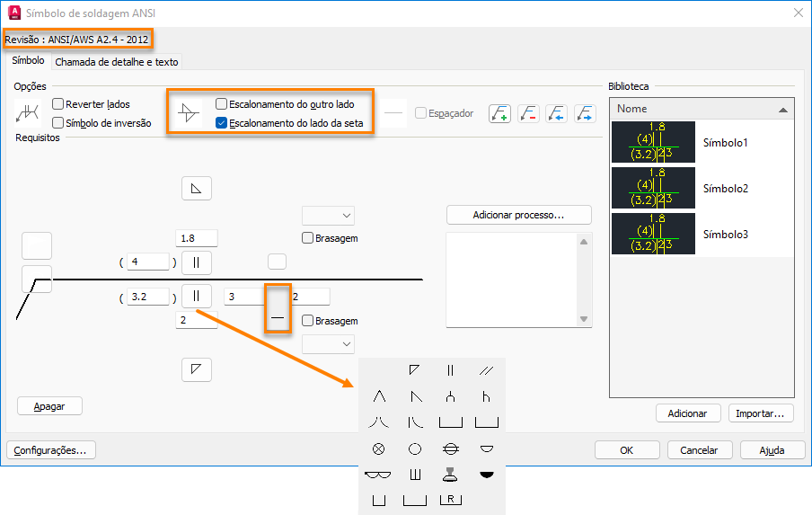The image size is (812, 515).
Task: Click the Adicionar processo... button
Action: [519, 215]
